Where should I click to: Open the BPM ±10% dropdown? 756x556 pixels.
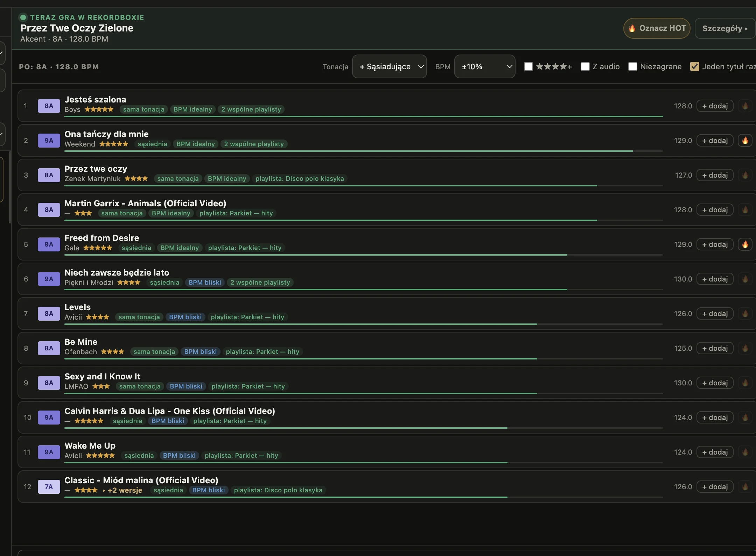coord(485,66)
